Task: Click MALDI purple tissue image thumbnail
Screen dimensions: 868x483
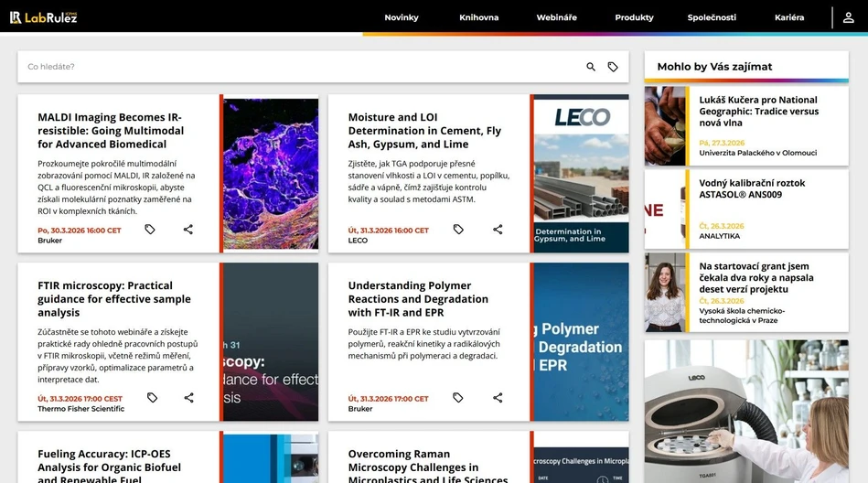Action: point(271,174)
